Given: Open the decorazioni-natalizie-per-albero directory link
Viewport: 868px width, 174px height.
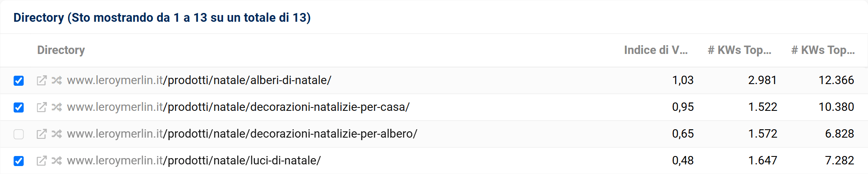Looking at the screenshot, I should click(242, 134).
